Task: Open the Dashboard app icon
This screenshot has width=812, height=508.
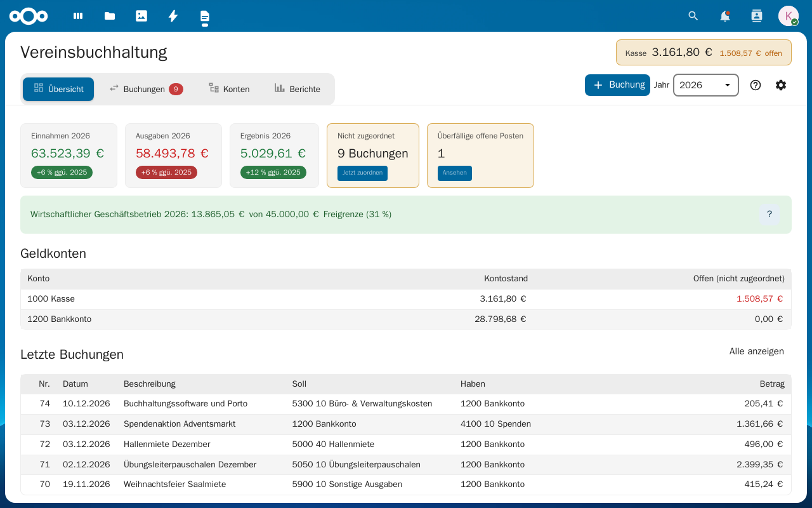Action: tap(78, 16)
